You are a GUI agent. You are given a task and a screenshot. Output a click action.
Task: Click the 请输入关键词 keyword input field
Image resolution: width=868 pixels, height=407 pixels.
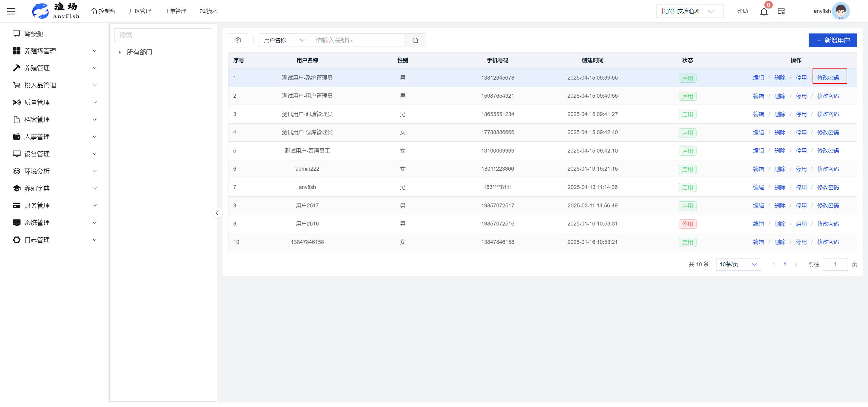click(357, 40)
